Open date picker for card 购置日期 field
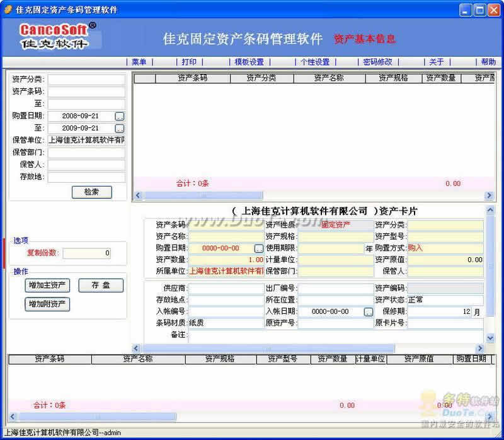 [259, 248]
